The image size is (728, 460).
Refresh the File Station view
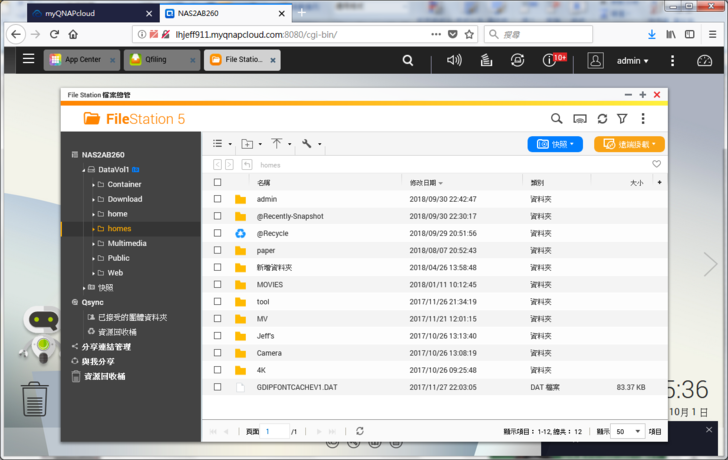(x=602, y=119)
